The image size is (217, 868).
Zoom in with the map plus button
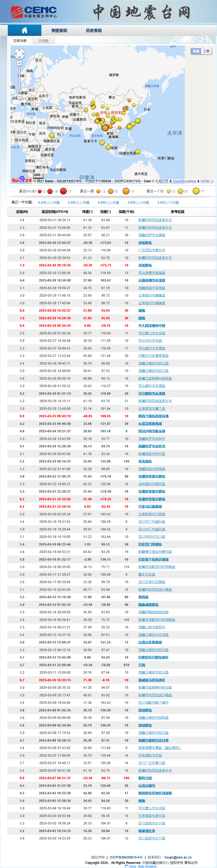[19, 63]
